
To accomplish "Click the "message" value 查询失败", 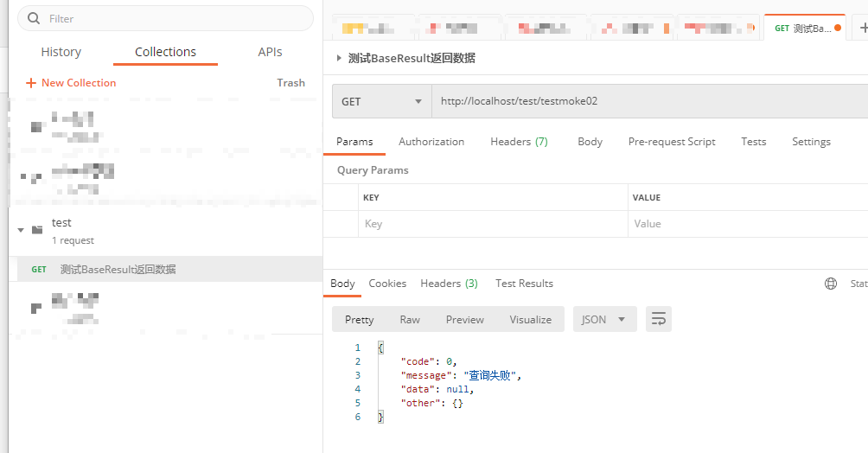I will 489,375.
